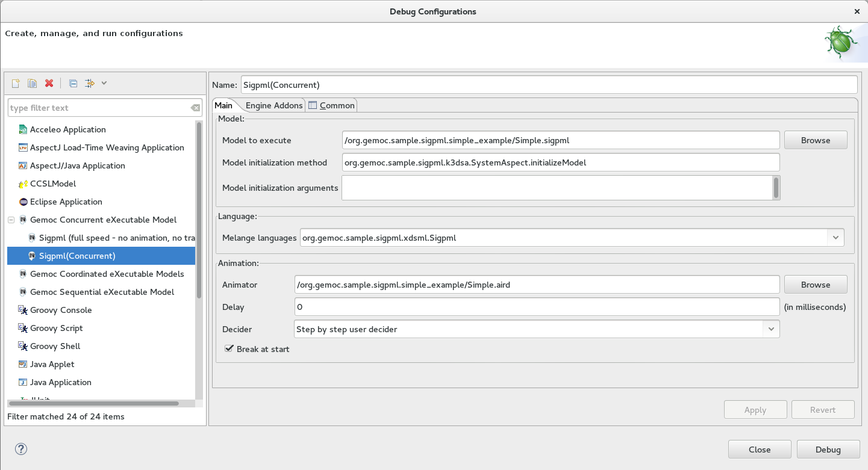
Task: Collapse all configuration types
Action: coord(72,83)
